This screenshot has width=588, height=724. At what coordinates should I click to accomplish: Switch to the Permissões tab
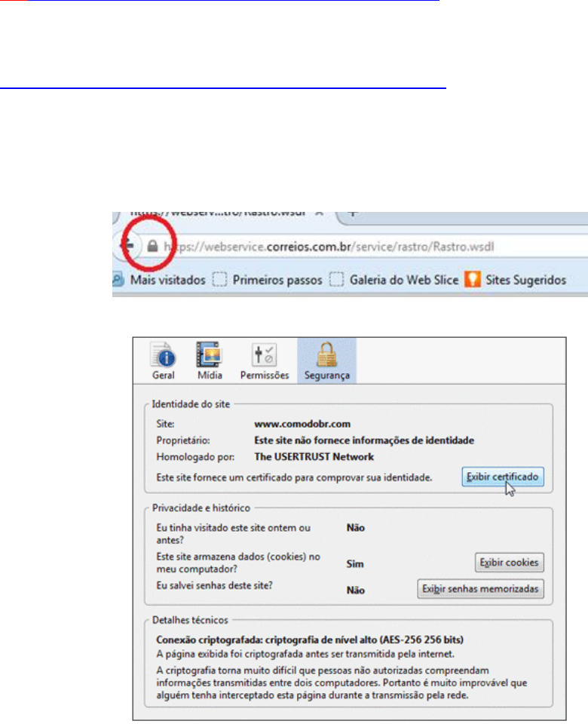pyautogui.click(x=265, y=361)
